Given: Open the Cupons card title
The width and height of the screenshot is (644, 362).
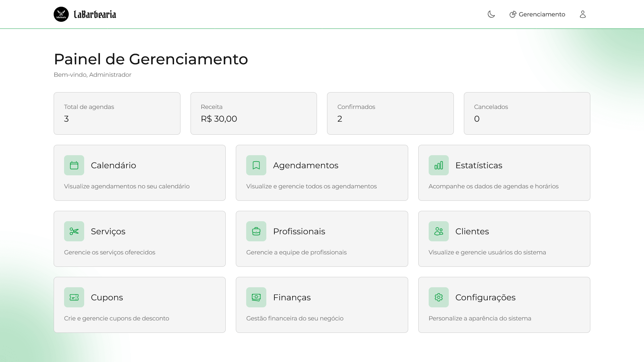Looking at the screenshot, I should point(107,297).
